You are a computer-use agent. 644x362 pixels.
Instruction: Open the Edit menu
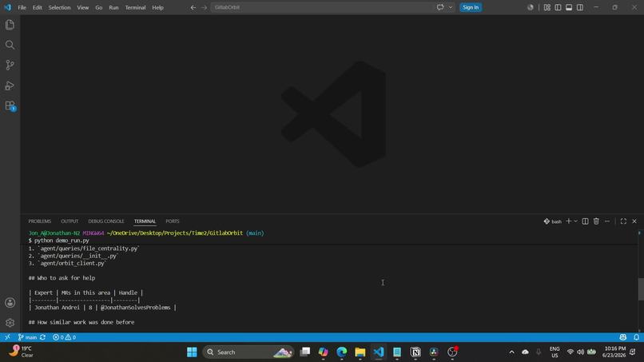point(38,7)
